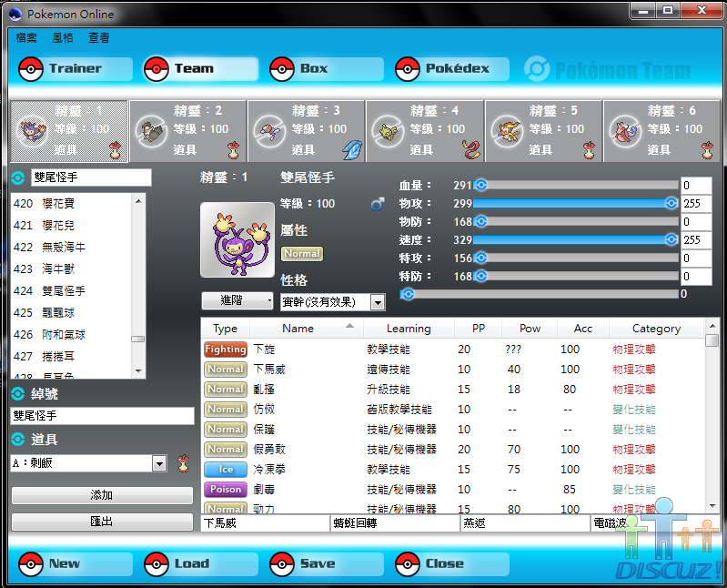Viewport: 727px width, 588px height.
Task: Click the Fighting type badge for 下旋
Action: pyautogui.click(x=226, y=350)
